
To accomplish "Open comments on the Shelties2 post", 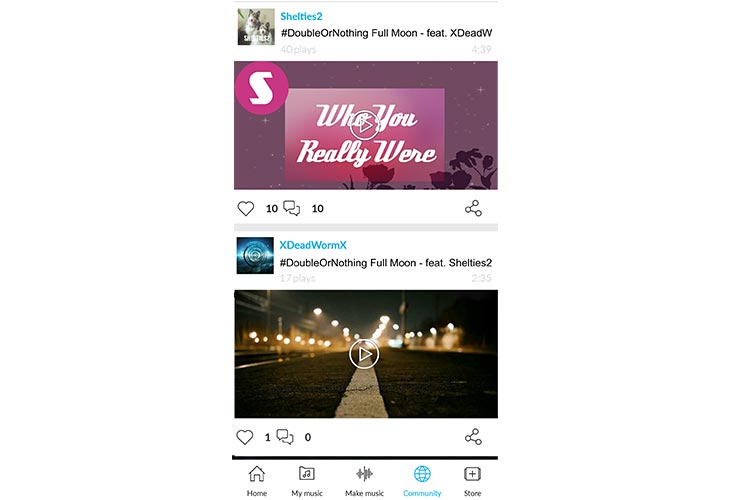I will click(292, 208).
